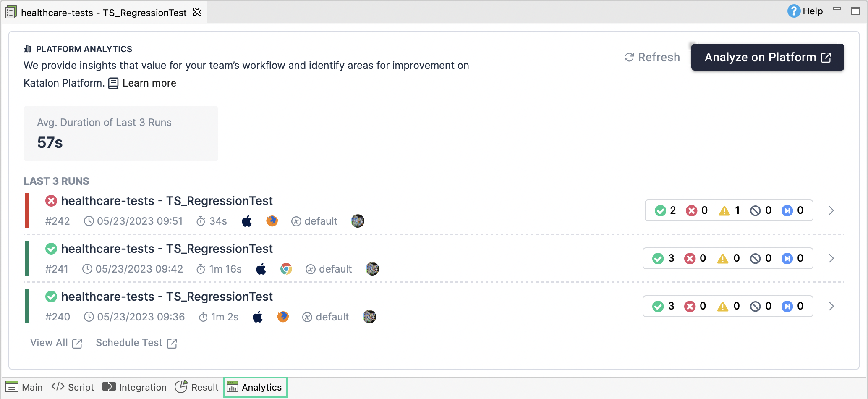Click the warning count icon on run #242

(x=724, y=210)
